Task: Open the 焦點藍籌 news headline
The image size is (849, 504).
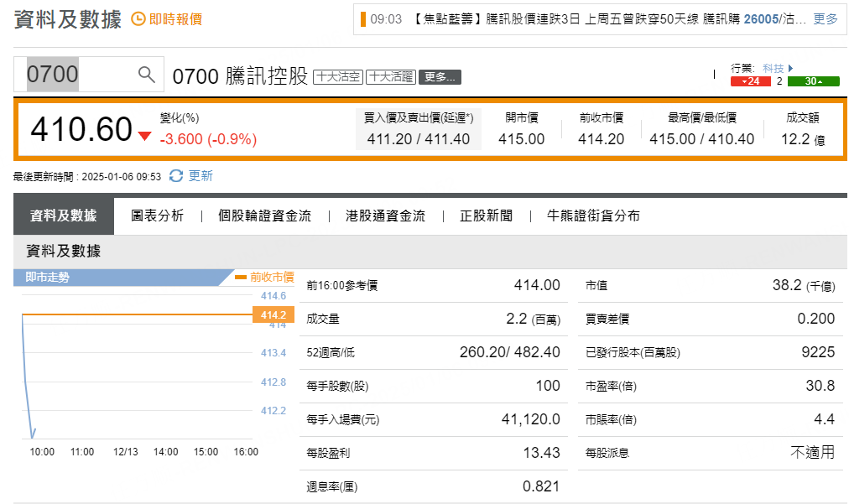Action: tap(610, 19)
